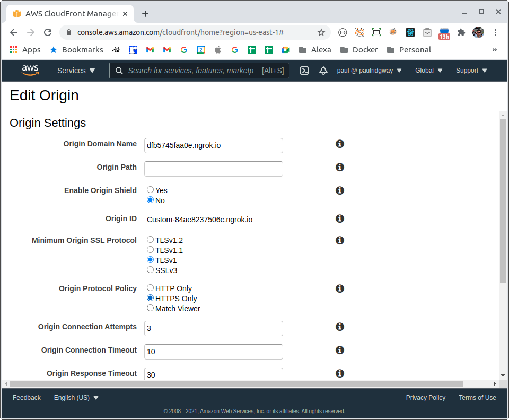Screen dimensions: 509x420
Task: Open the Google Meet bookmark icon
Action: 286,50
